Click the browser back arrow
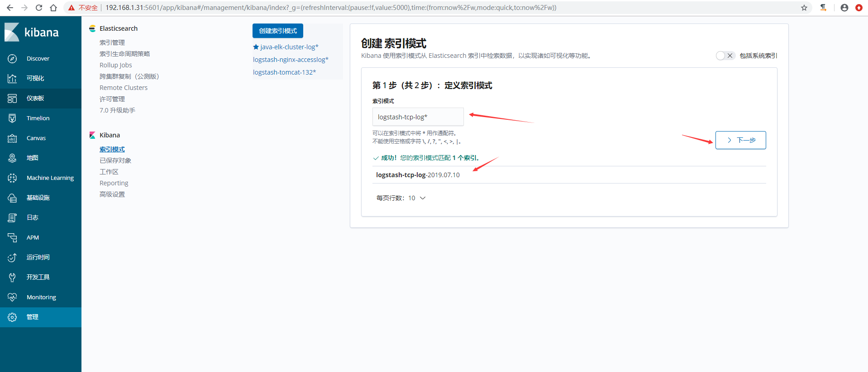This screenshot has height=372, width=868. coord(10,8)
